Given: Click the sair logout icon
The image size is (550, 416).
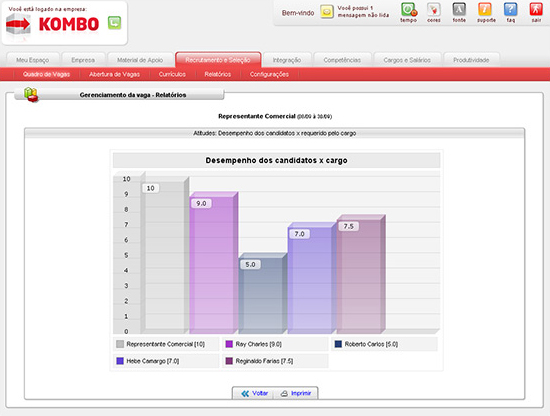Looking at the screenshot, I should pos(536,9).
